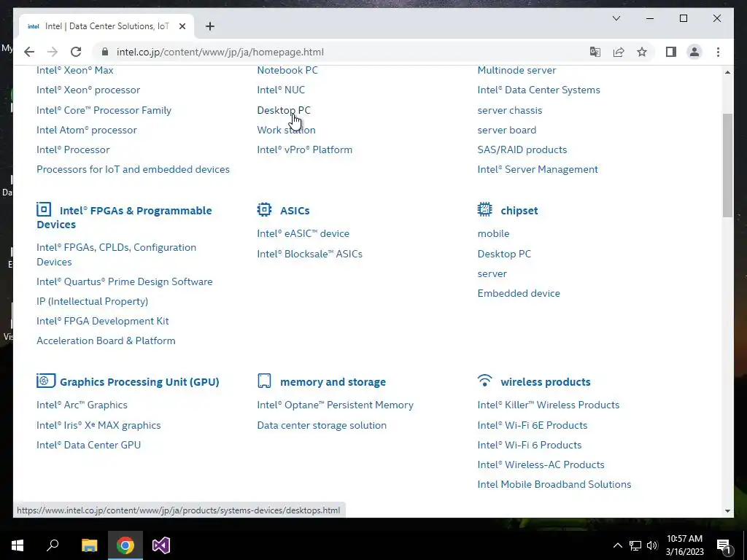
Task: Open Intel FPGAs & Programmable Devices heading
Action: click(x=124, y=217)
